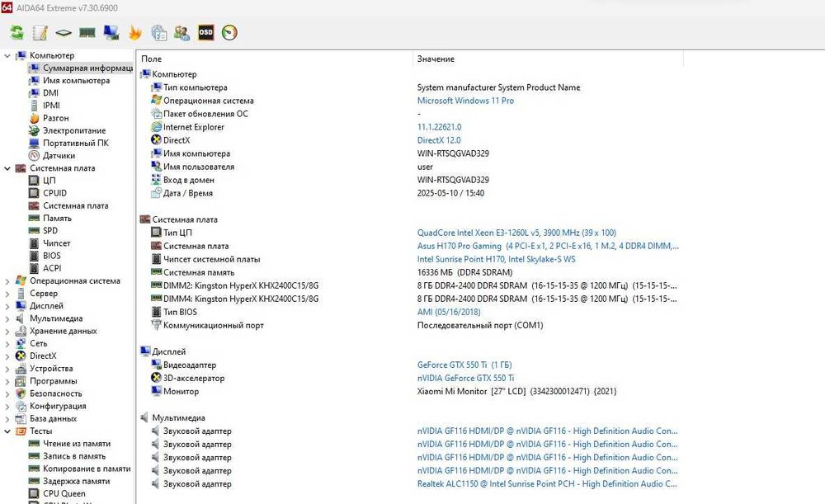Open the memory module toolbar icon
The width and height of the screenshot is (825, 504).
coord(87,33)
